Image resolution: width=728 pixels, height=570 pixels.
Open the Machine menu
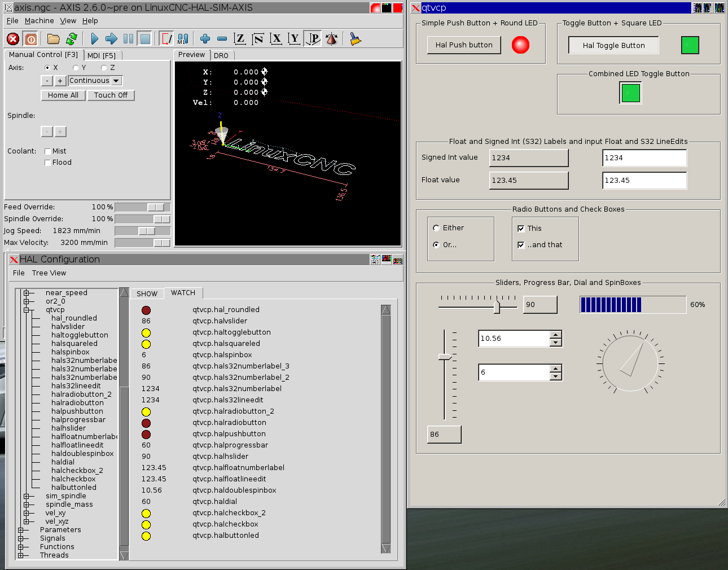click(39, 21)
